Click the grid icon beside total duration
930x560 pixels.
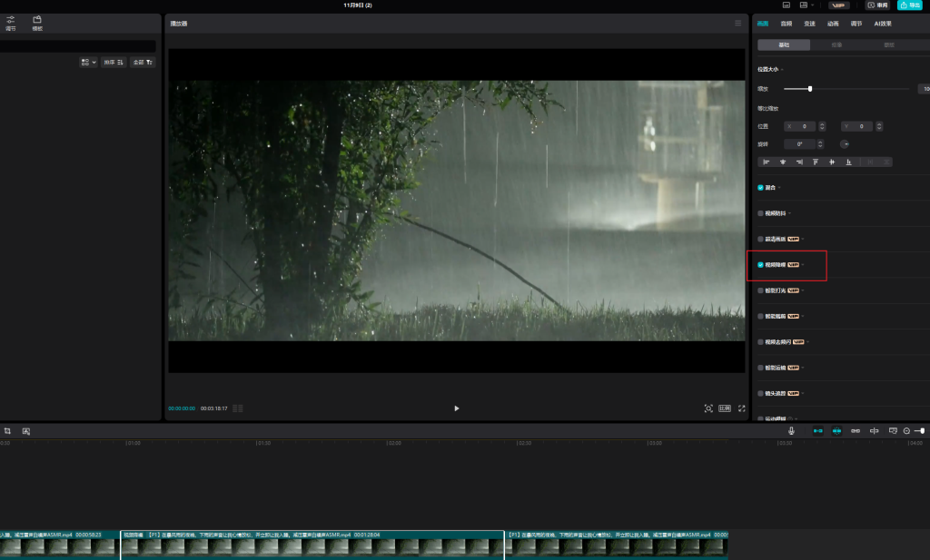click(x=238, y=408)
